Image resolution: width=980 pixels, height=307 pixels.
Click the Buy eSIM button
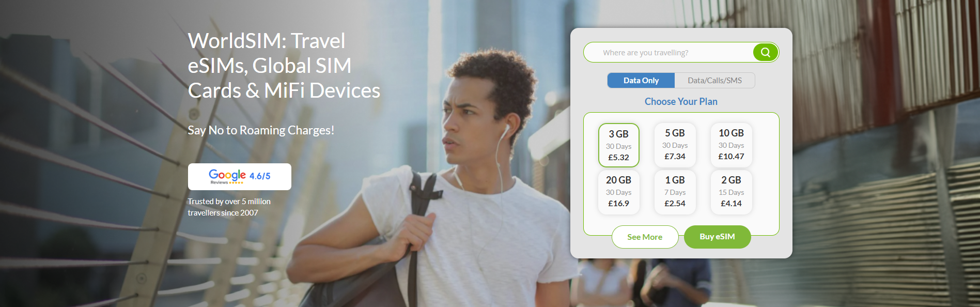click(x=717, y=237)
